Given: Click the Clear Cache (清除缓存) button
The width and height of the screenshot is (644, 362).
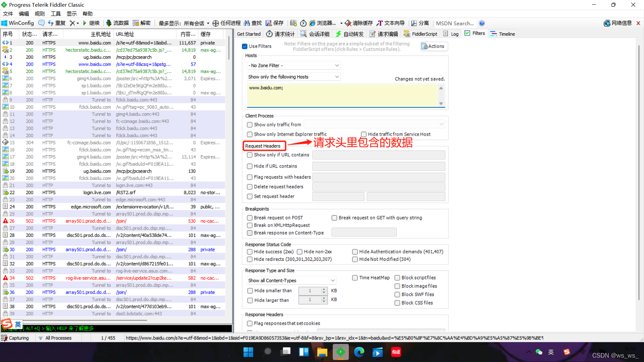Looking at the screenshot, I should point(359,23).
